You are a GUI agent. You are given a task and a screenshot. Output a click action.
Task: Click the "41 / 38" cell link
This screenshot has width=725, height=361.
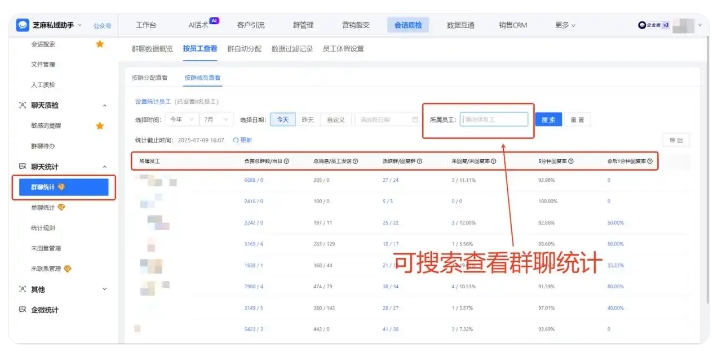(390, 329)
